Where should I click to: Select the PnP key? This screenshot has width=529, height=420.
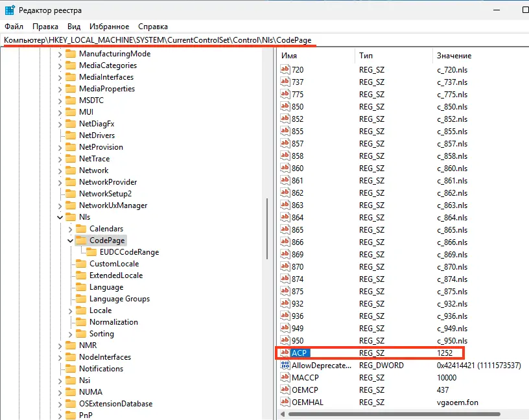(86, 415)
